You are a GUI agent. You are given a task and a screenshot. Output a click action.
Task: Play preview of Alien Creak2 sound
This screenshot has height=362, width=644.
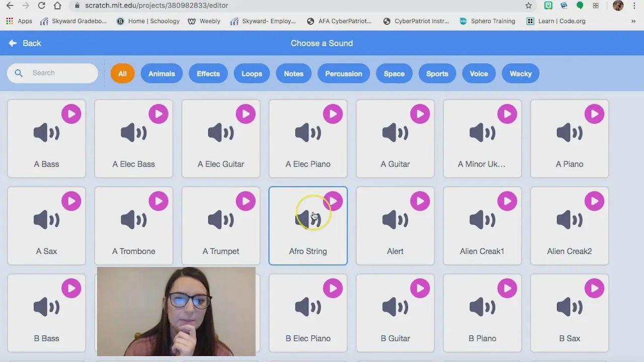point(594,201)
